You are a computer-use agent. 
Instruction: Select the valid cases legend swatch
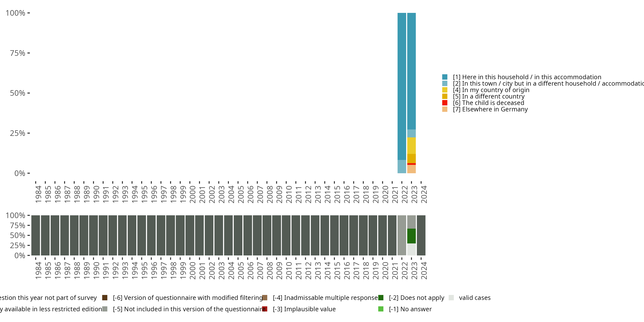click(451, 298)
